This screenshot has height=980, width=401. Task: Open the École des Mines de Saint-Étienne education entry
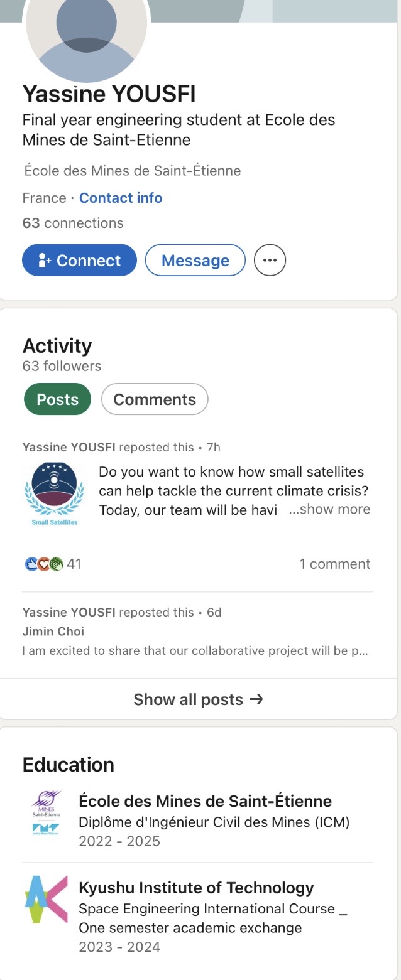[x=197, y=821]
